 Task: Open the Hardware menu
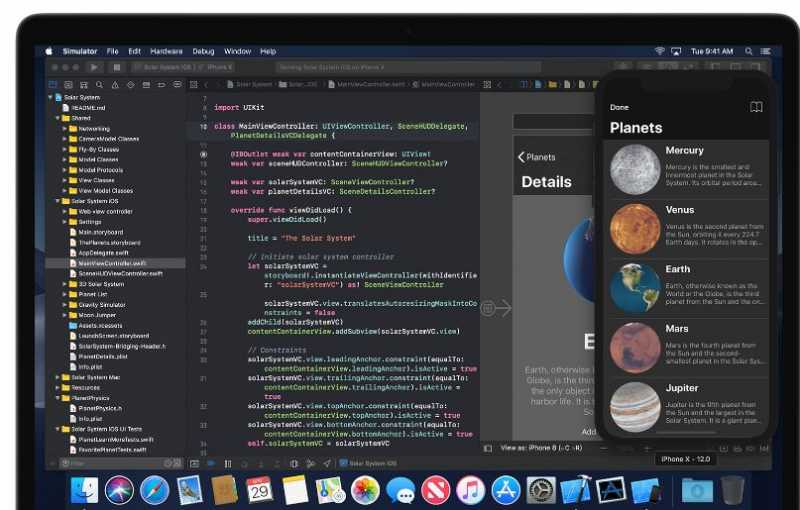tap(166, 51)
